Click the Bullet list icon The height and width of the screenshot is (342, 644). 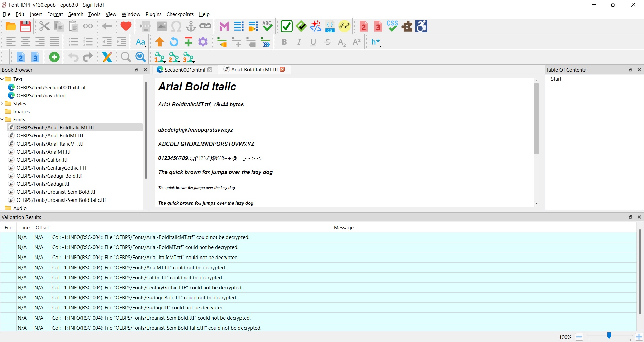[73, 42]
